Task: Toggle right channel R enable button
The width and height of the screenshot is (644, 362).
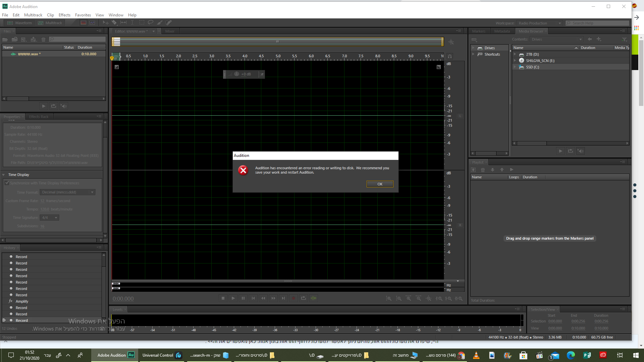Action: 460,225
